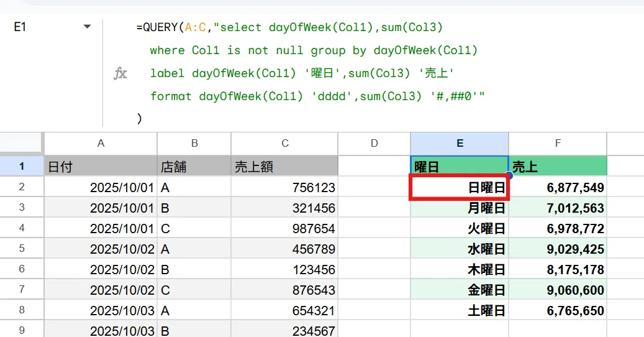Click store cell C in row 4
The image size is (644, 337).
point(194,228)
